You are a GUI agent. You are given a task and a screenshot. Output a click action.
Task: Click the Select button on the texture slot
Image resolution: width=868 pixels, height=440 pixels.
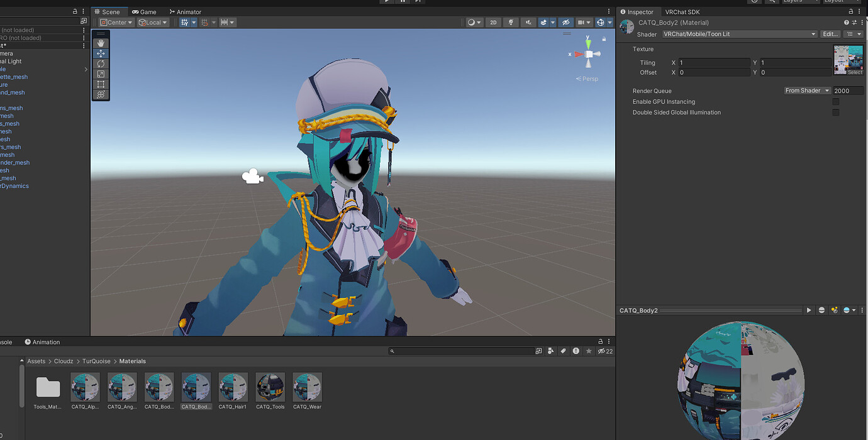[853, 72]
